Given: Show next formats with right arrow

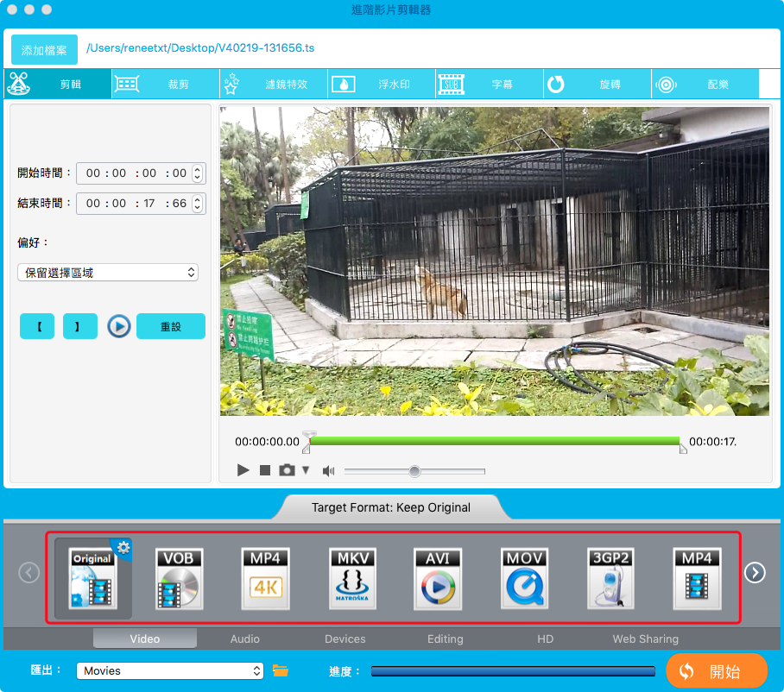Looking at the screenshot, I should [755, 573].
